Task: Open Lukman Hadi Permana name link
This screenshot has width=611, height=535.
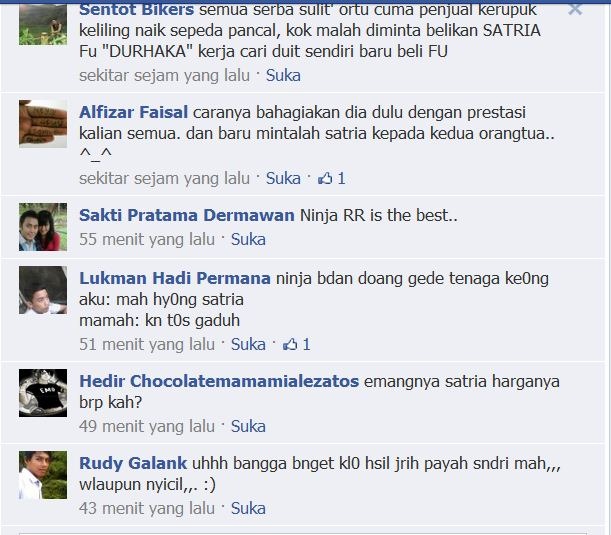Action: click(175, 278)
